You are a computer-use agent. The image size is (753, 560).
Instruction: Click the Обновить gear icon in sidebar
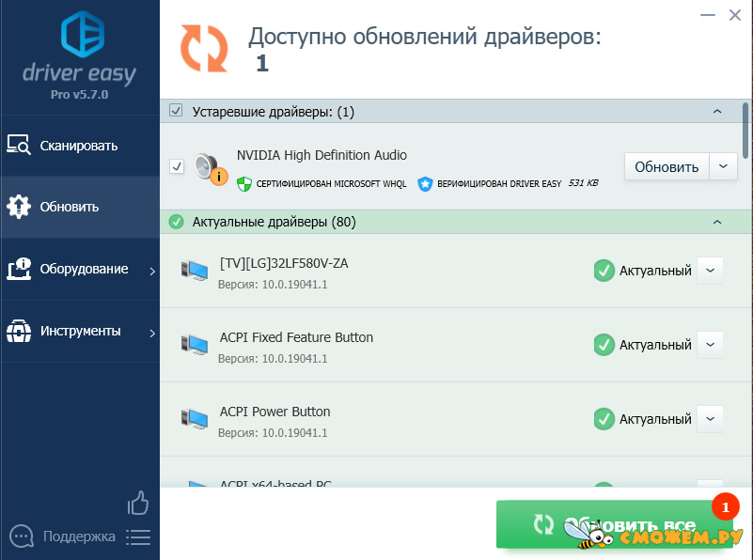point(19,207)
